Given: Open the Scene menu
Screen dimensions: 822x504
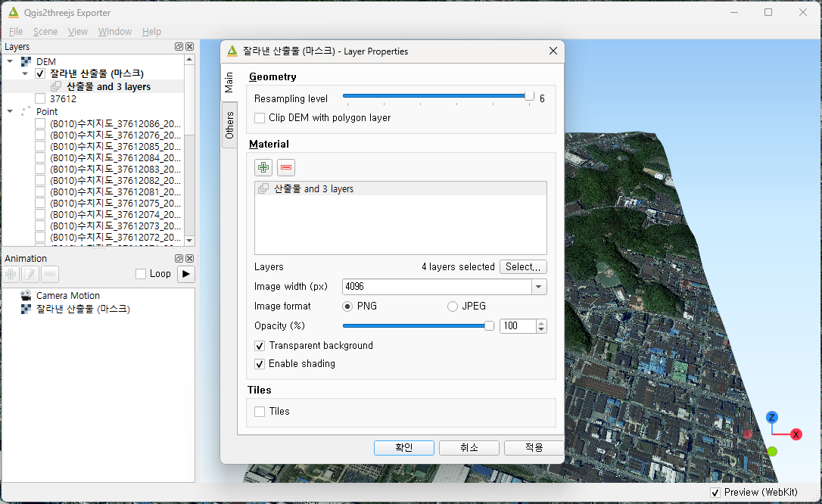Looking at the screenshot, I should (x=45, y=32).
